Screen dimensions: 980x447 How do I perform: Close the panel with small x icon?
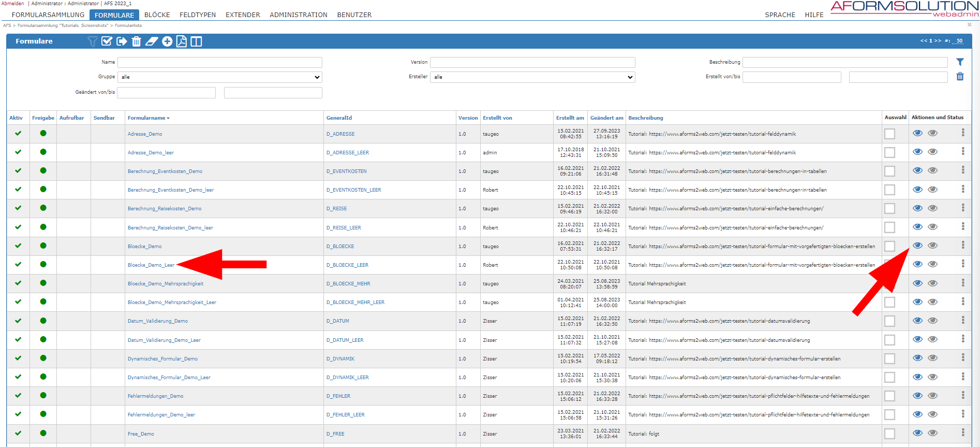click(969, 24)
